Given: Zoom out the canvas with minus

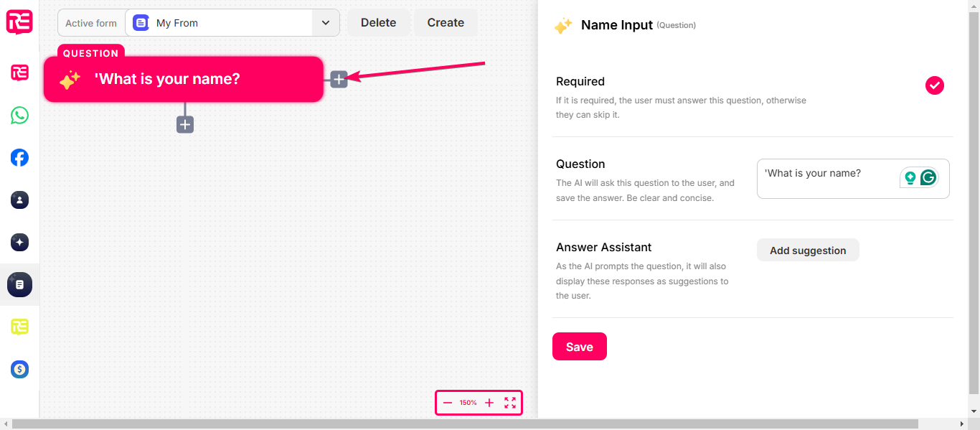Looking at the screenshot, I should 448,403.
